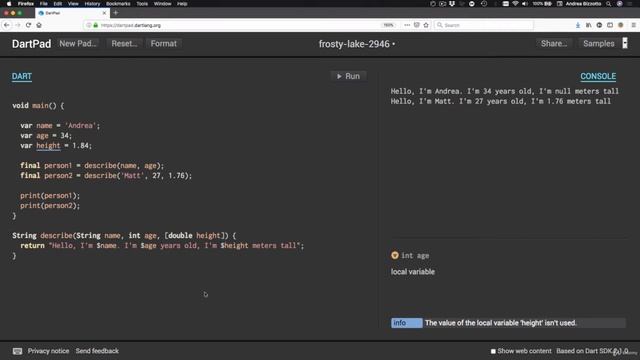Viewport: 640px width, 360px height.
Task: Open the Tools menu
Action: [142, 4]
